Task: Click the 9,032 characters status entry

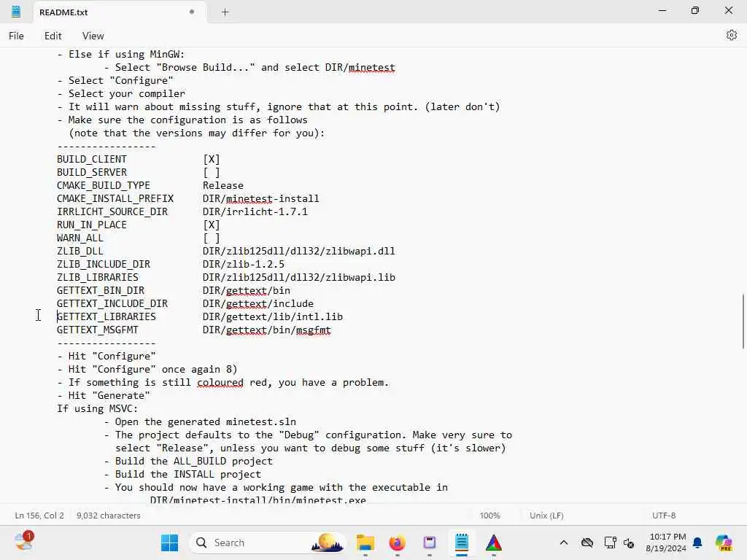Action: pos(108,516)
